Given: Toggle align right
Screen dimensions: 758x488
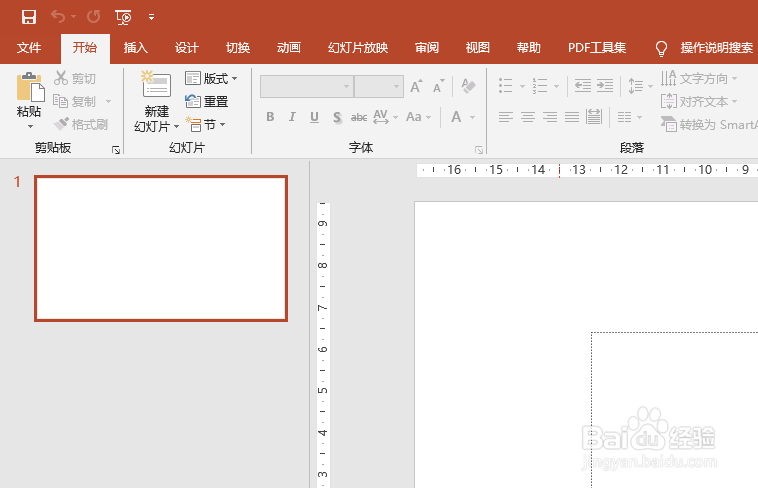Looking at the screenshot, I should 550,117.
